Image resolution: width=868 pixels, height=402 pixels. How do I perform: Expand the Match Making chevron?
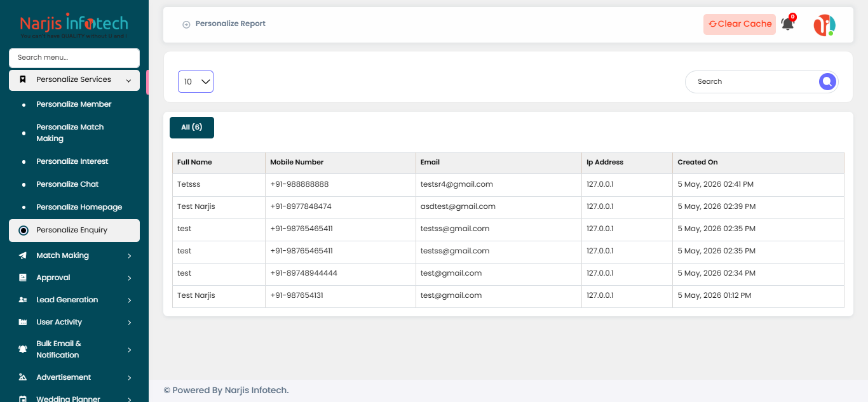click(x=130, y=256)
